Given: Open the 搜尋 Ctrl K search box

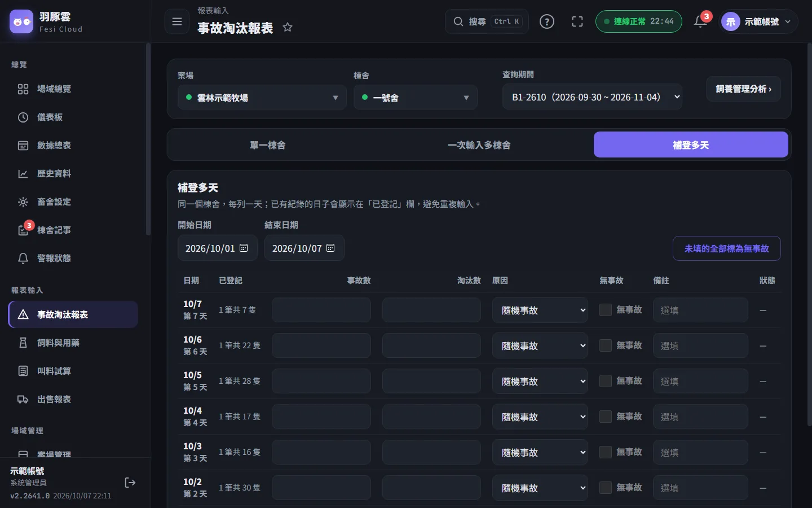Looking at the screenshot, I should pos(487,21).
